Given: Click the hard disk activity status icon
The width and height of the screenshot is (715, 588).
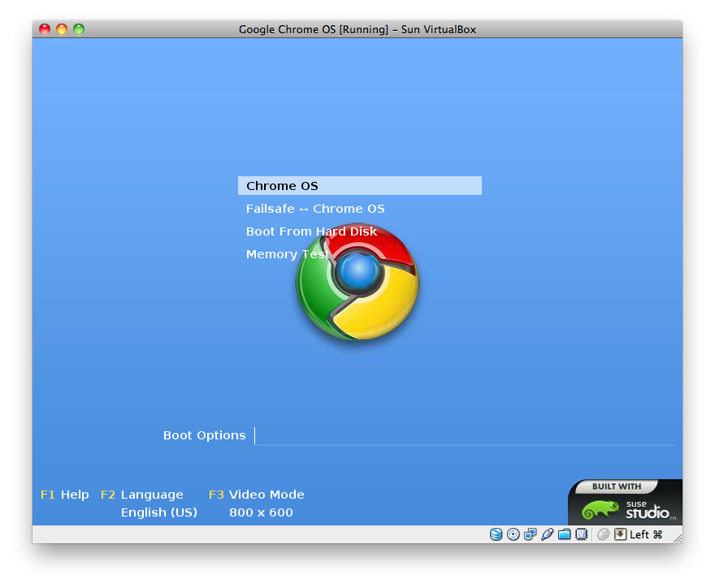Looking at the screenshot, I should click(x=496, y=534).
